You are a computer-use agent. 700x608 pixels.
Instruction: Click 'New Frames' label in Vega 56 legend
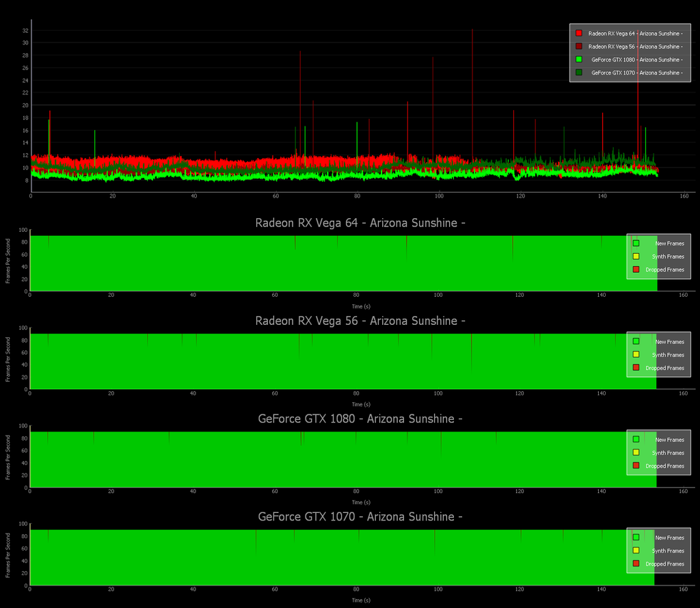click(x=670, y=342)
